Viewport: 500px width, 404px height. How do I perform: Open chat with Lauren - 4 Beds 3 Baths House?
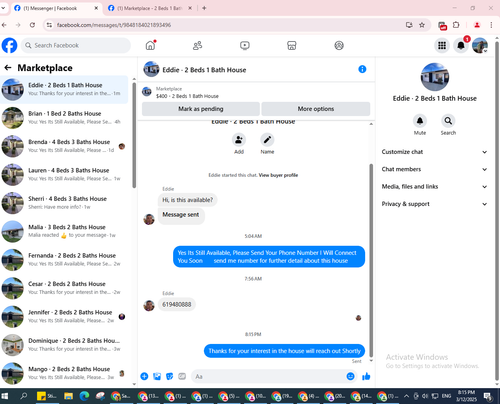64,174
